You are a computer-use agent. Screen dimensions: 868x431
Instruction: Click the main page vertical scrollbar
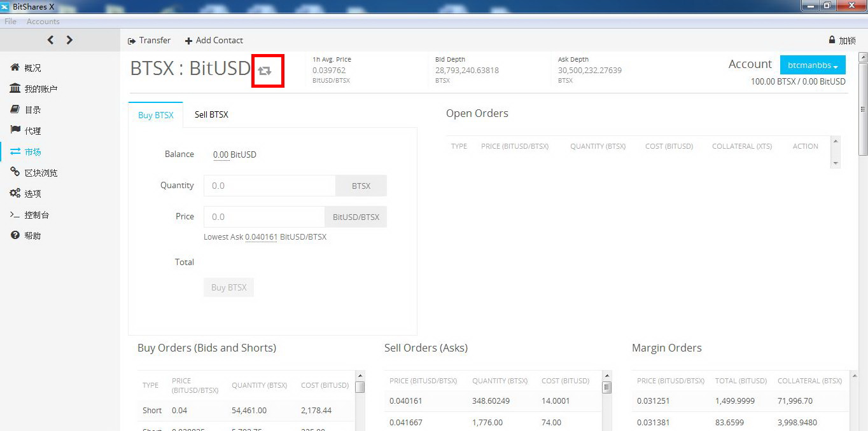pos(863,108)
